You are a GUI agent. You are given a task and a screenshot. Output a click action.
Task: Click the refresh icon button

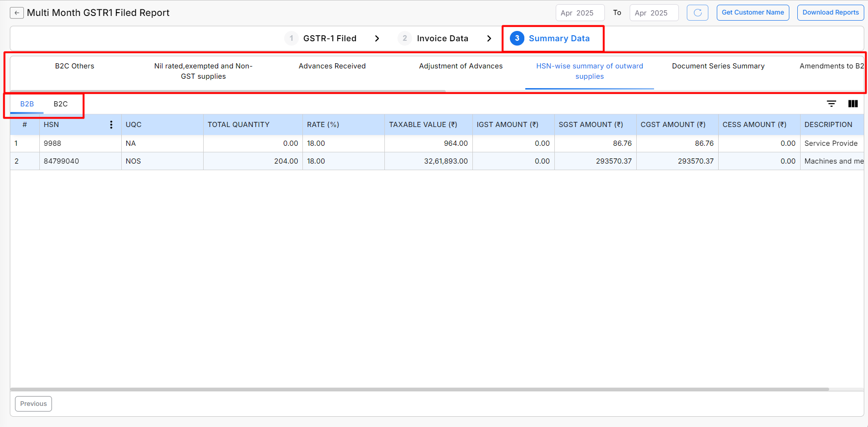coord(697,13)
